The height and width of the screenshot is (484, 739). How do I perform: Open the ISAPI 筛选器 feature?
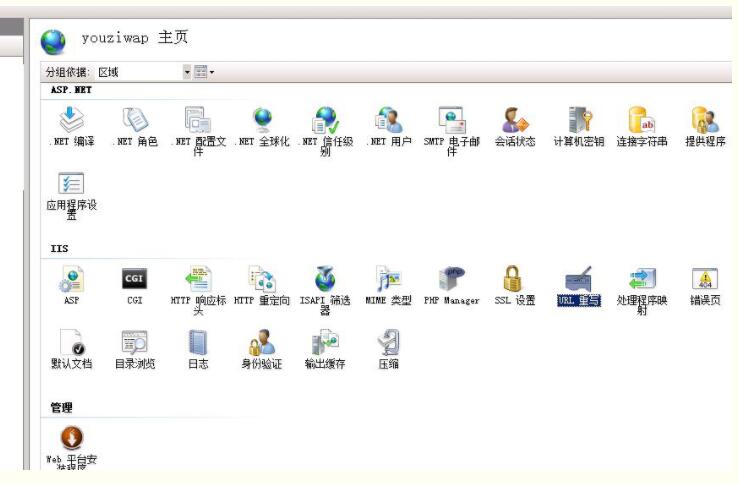325,290
